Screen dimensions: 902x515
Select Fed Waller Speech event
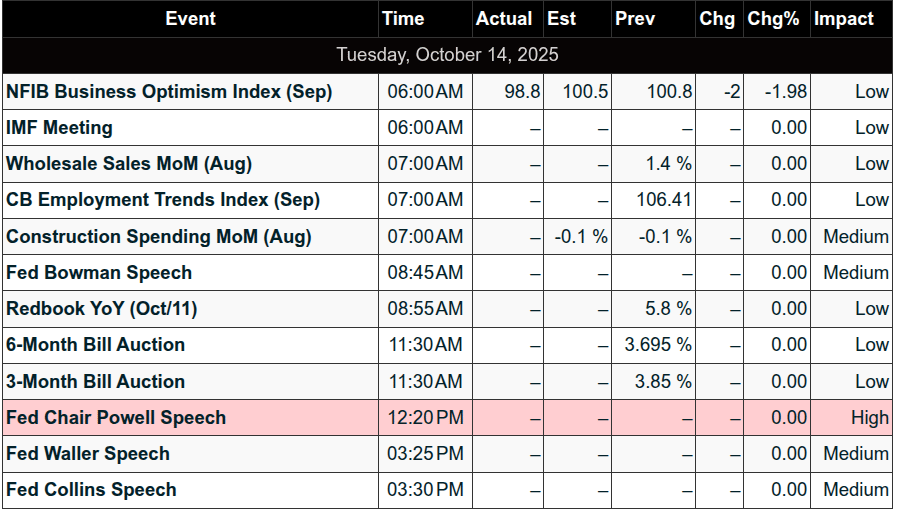point(88,454)
